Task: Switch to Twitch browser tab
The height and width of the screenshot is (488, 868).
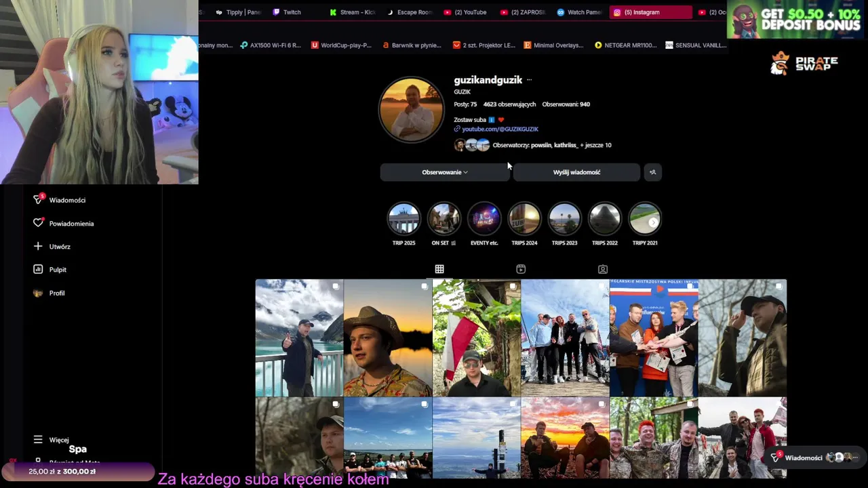Action: (287, 12)
